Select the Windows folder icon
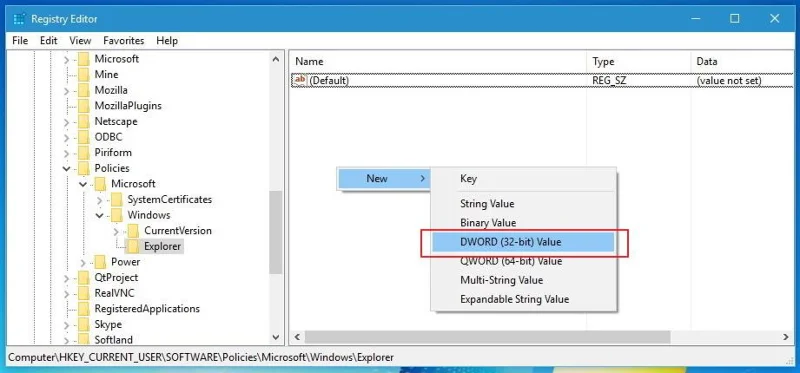This screenshot has height=373, width=800. pos(116,215)
